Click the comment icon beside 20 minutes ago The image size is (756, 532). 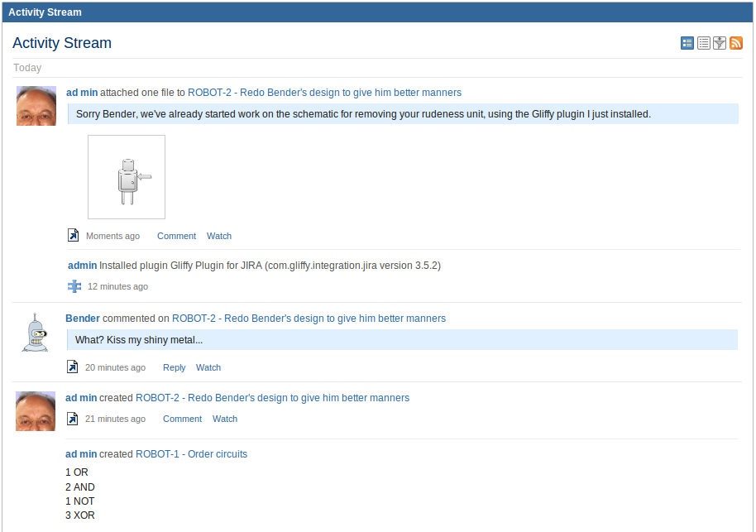[73, 367]
